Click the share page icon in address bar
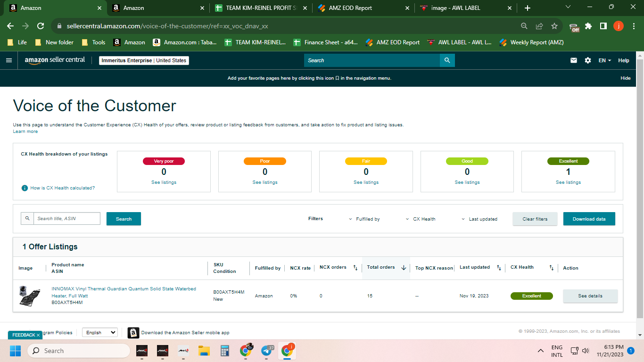The height and width of the screenshot is (362, 644). tap(539, 26)
